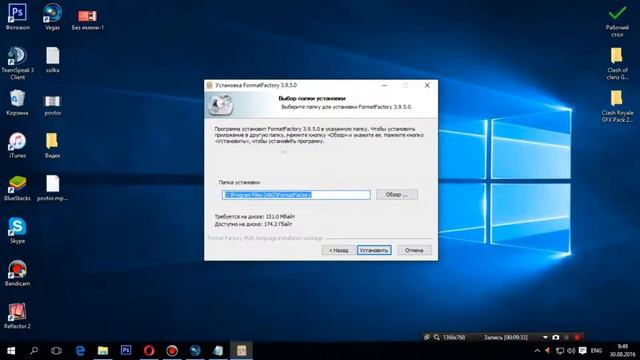
Task: Open the taskbar clock and date
Action: 623,351
